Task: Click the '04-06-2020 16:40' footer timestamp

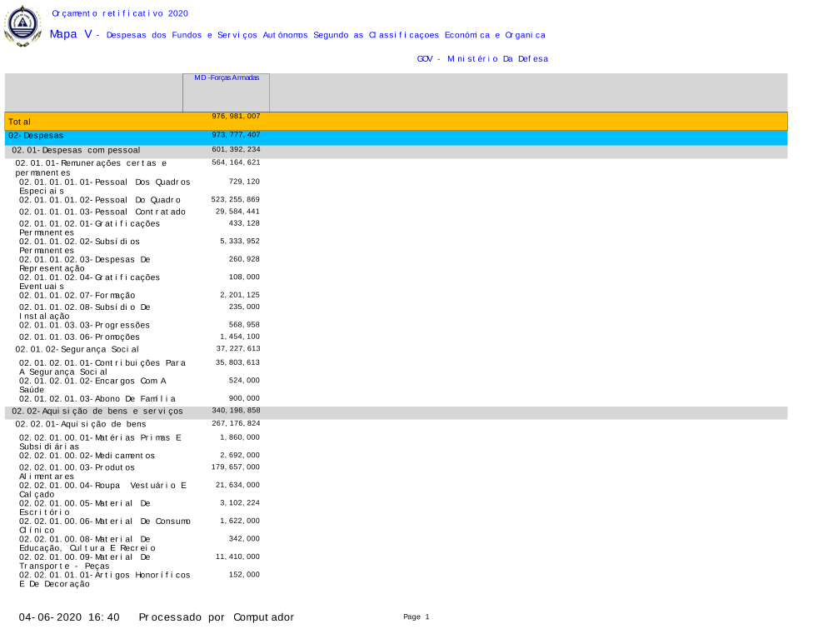Action: (70, 617)
